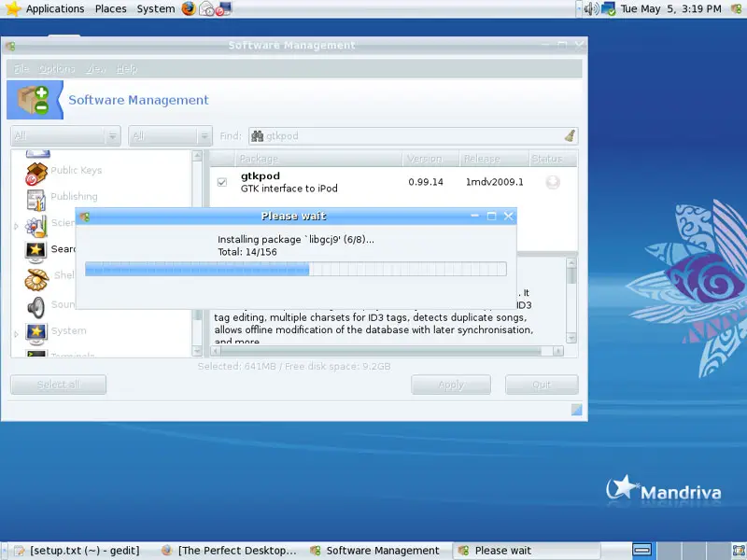Open the Applications menu
The height and width of the screenshot is (560, 747).
pos(55,8)
